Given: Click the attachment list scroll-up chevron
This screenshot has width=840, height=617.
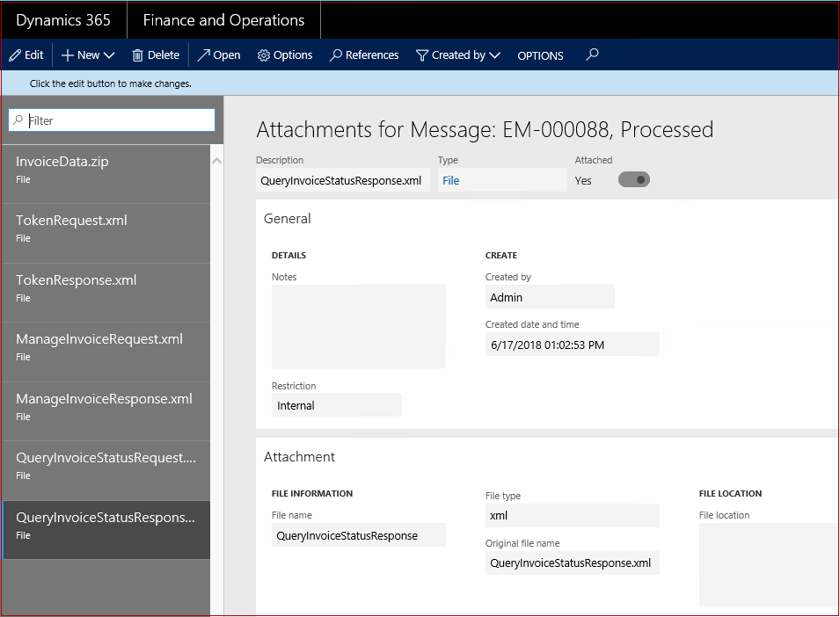Looking at the screenshot, I should (217, 161).
